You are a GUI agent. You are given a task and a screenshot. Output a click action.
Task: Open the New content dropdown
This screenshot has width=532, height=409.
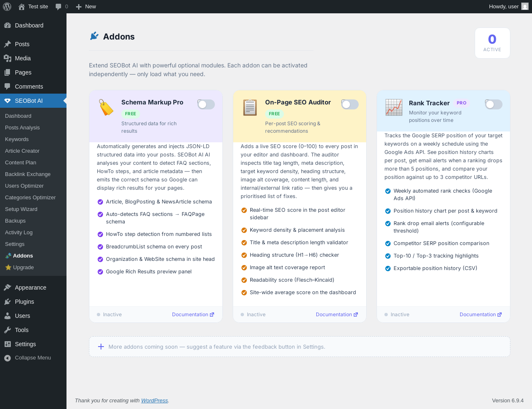(86, 7)
